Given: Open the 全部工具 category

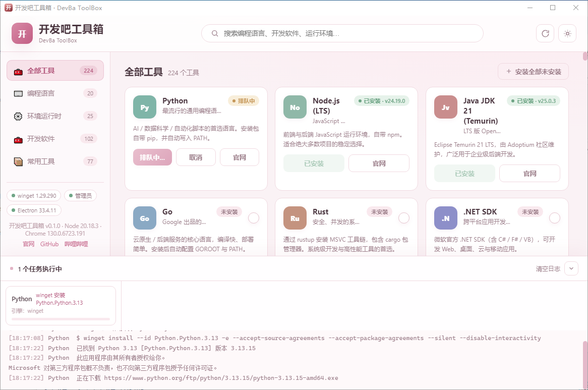Looking at the screenshot, I should [x=55, y=71].
